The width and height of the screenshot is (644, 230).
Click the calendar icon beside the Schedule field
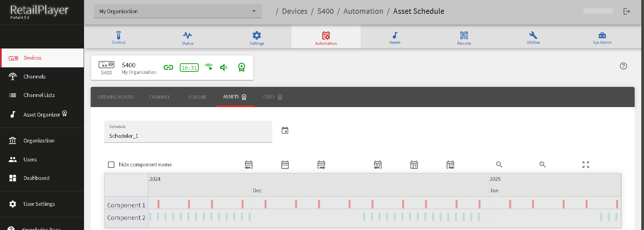pyautogui.click(x=285, y=130)
